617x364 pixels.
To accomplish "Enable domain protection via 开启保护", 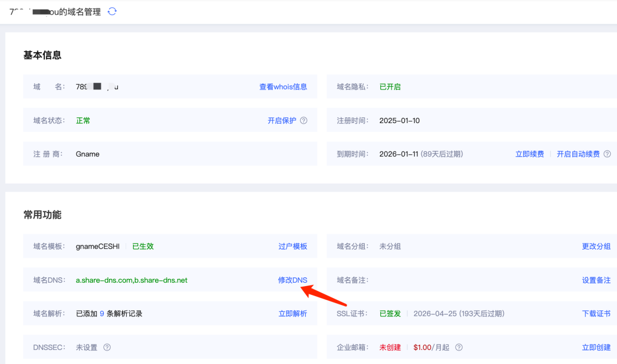I will [281, 121].
